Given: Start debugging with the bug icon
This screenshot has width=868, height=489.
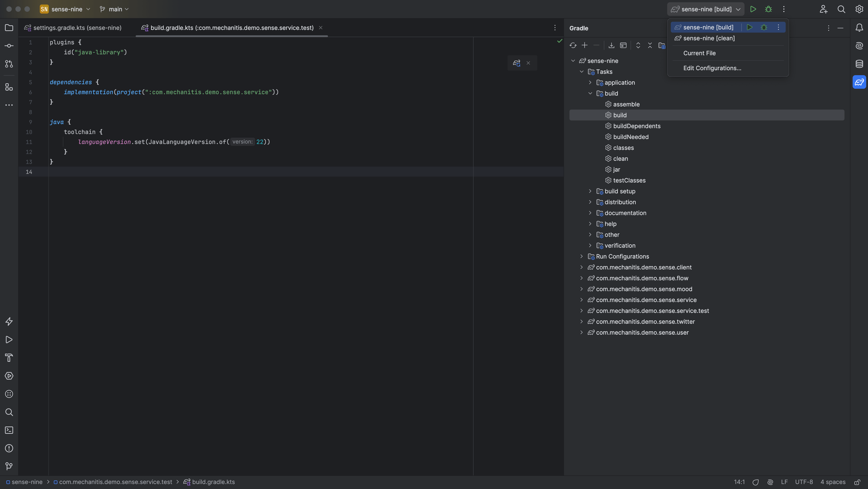Looking at the screenshot, I should click(x=768, y=9).
